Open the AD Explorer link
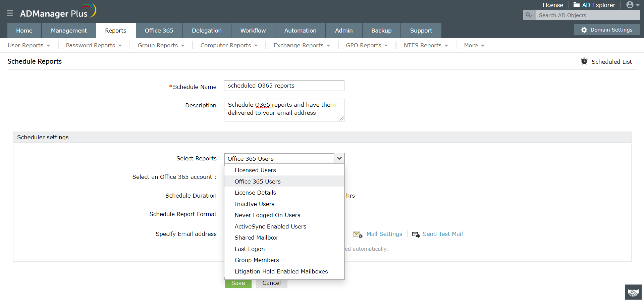644x307 pixels. 599,5
